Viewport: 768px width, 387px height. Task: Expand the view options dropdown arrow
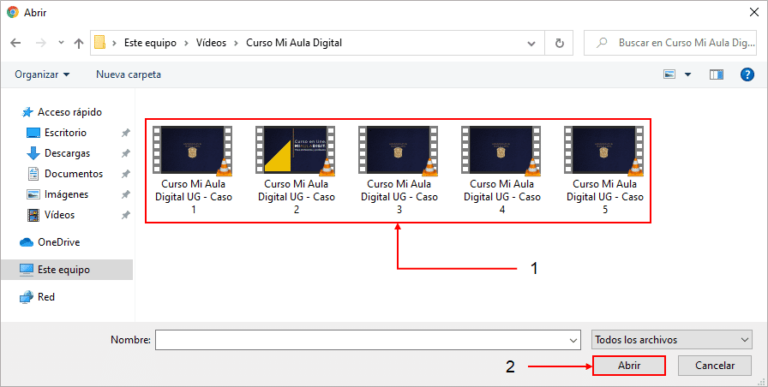pyautogui.click(x=688, y=74)
